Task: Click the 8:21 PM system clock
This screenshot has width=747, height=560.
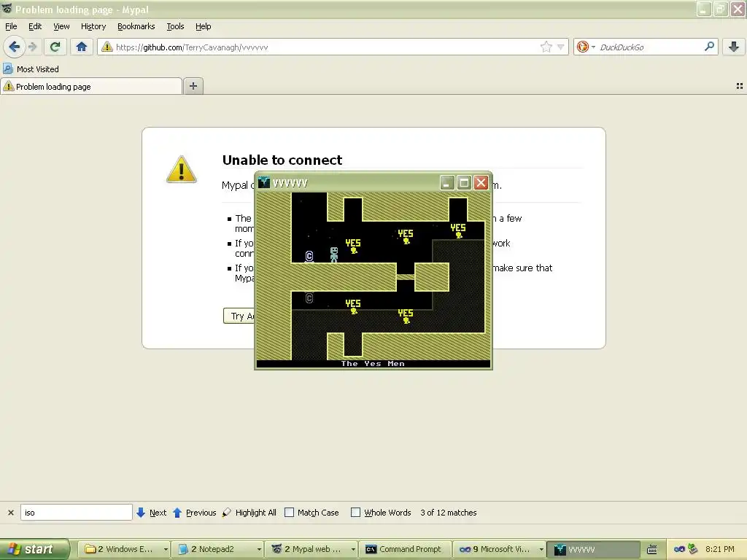Action: point(719,549)
